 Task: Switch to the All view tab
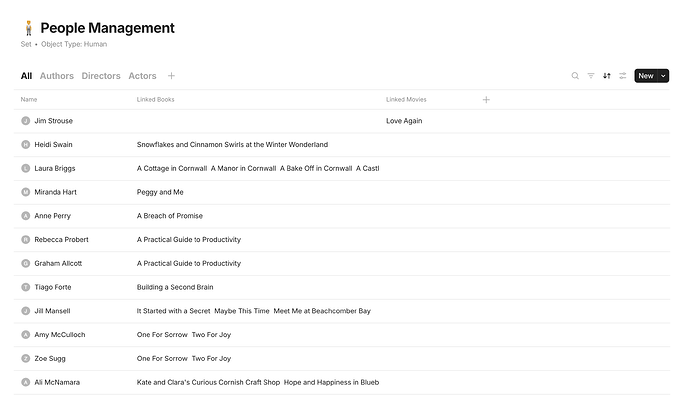point(26,76)
